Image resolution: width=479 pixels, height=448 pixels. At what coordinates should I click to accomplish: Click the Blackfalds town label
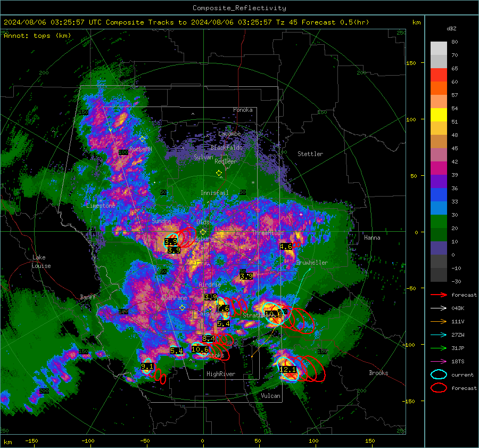coord(226,148)
